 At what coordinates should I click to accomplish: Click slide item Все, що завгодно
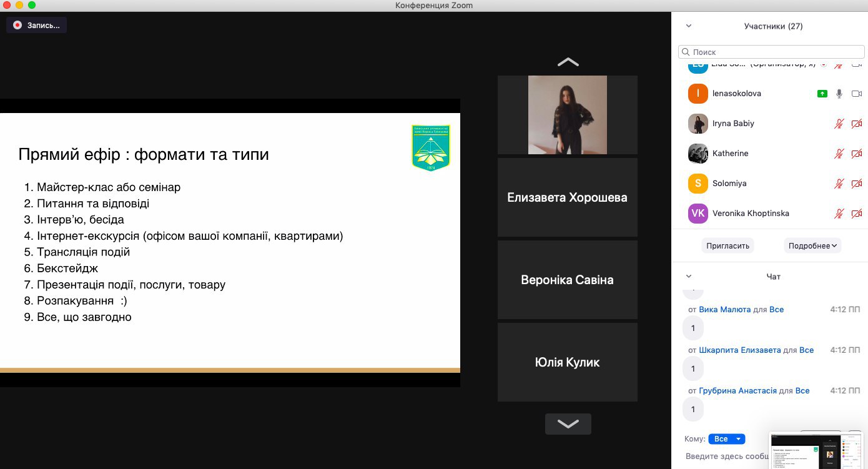(x=84, y=317)
